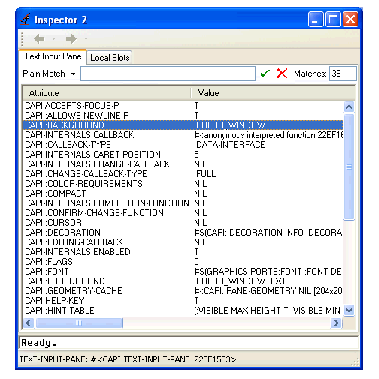Click the DATA-INTERFACE value cell
Viewport: 379px width, 379px height.
[231, 145]
